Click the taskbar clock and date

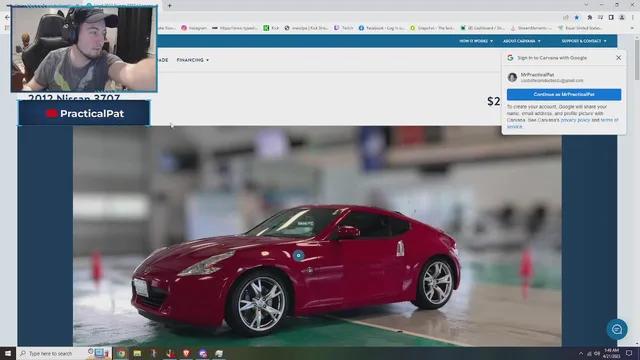pos(611,353)
